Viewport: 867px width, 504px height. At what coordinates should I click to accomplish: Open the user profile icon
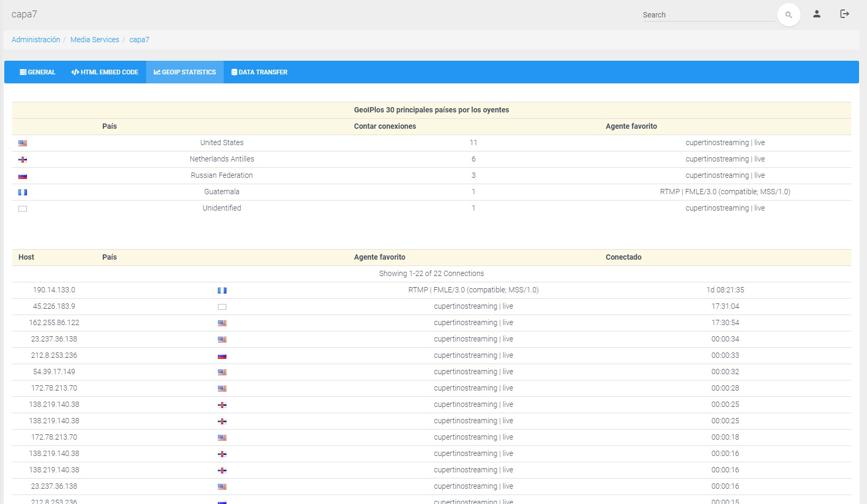[x=816, y=14]
